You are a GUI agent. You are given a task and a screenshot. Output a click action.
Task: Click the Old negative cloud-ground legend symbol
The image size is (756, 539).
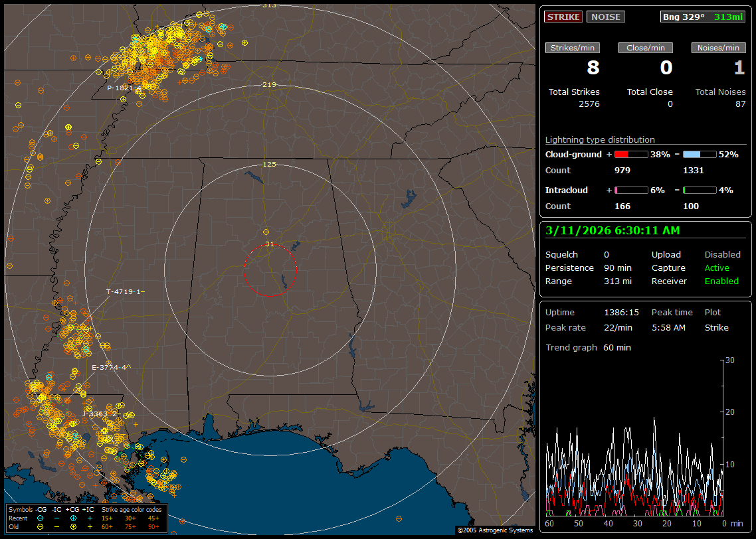(x=40, y=526)
